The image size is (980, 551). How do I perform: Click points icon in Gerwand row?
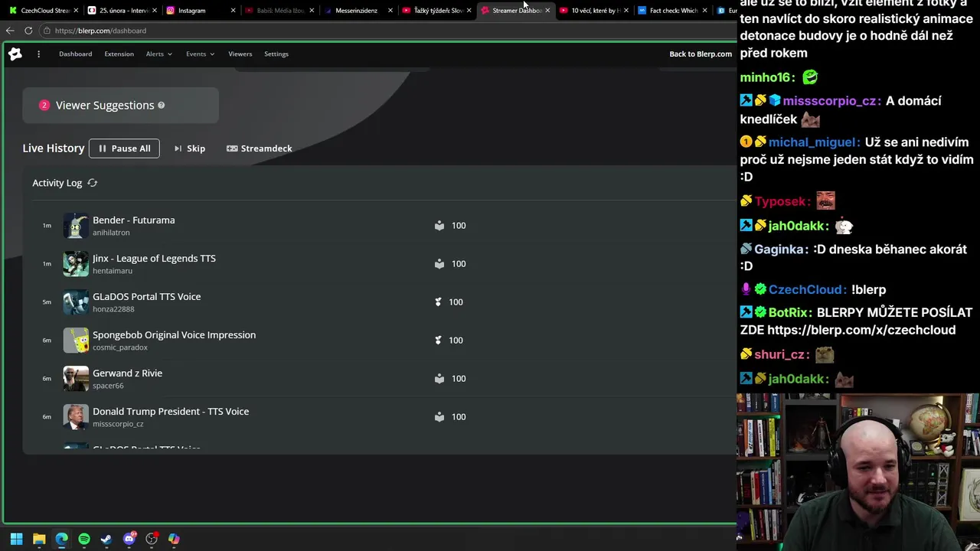point(439,379)
